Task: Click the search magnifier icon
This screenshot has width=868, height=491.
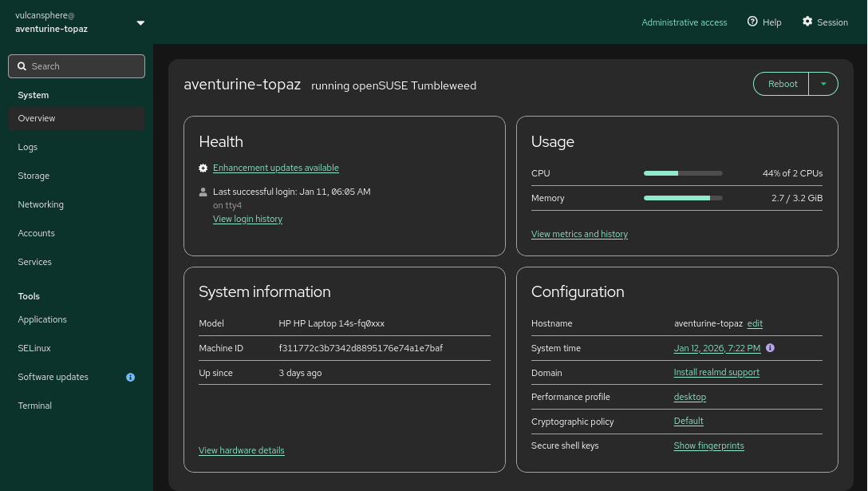Action: 22,66
